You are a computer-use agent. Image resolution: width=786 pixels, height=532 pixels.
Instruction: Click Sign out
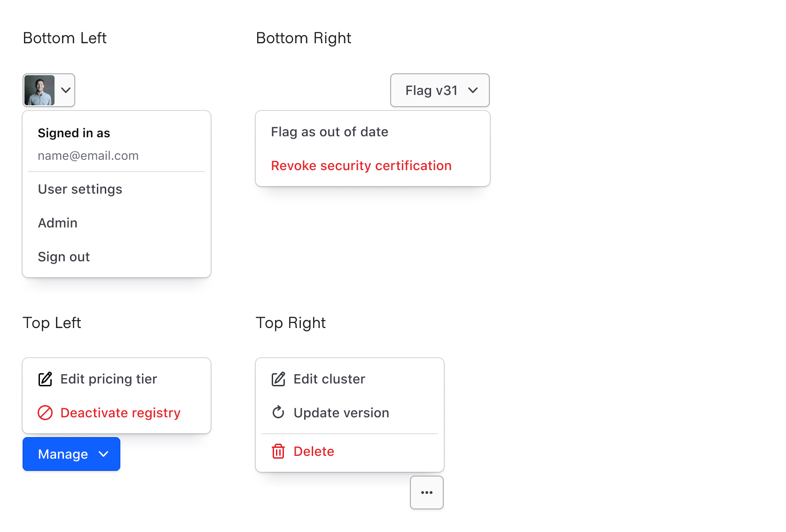click(x=64, y=257)
